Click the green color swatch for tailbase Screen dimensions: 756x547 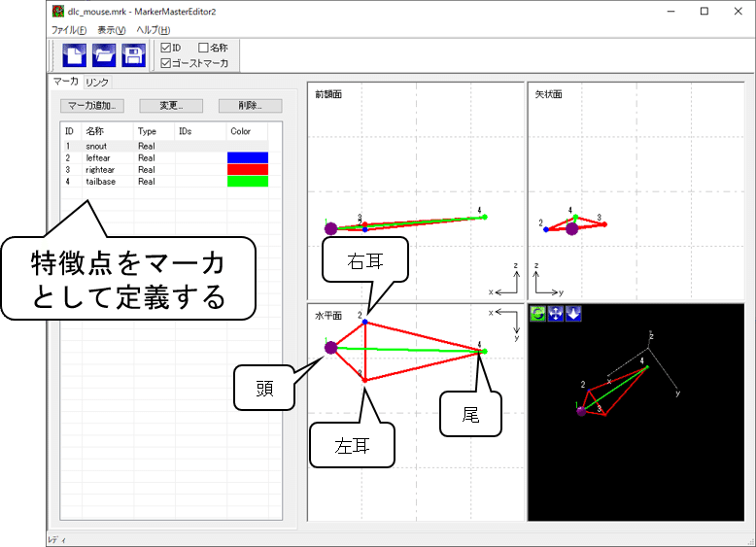pyautogui.click(x=248, y=182)
